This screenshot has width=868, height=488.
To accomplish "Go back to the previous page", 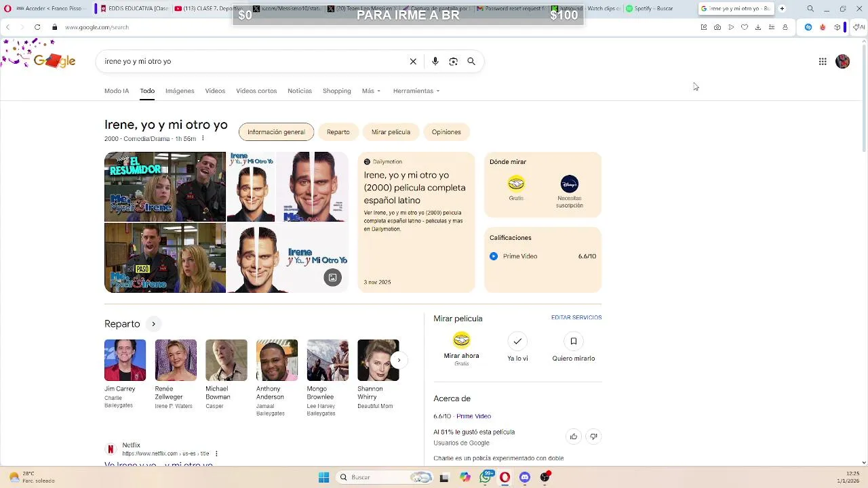I will pos(7,27).
